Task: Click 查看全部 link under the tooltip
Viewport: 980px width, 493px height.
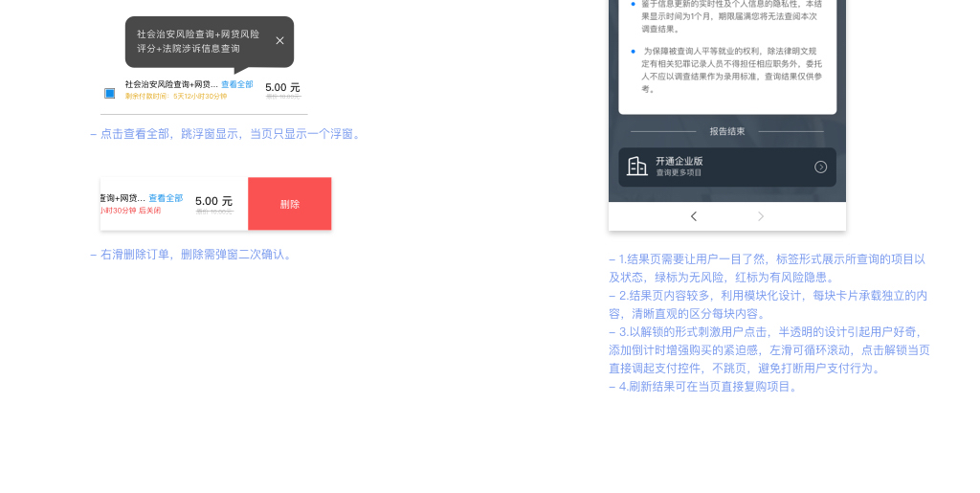Action: coord(237,84)
